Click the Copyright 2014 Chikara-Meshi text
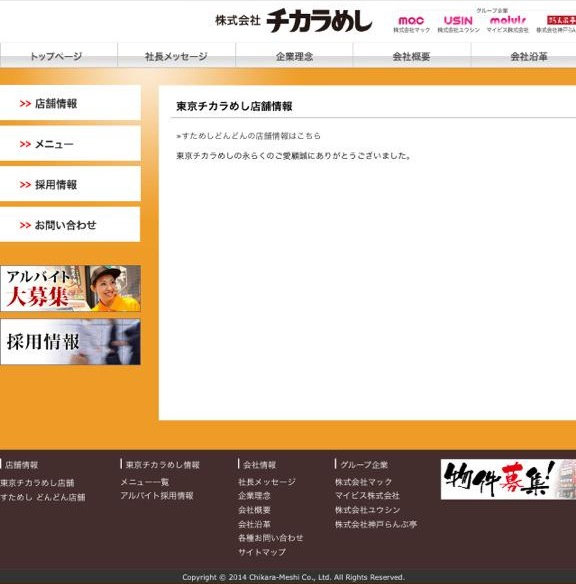The width and height of the screenshot is (576, 584). (293, 577)
